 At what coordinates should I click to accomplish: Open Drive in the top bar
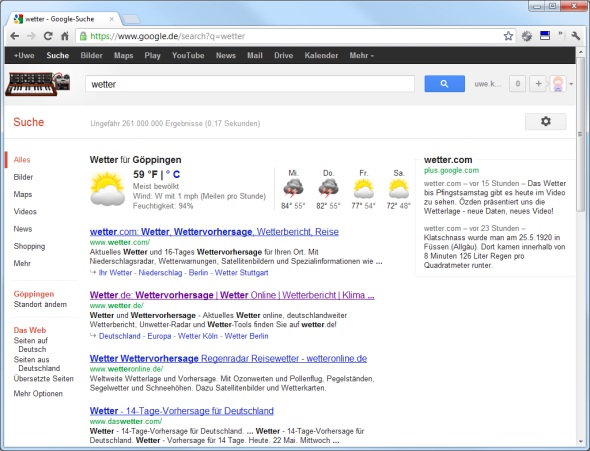pyautogui.click(x=283, y=55)
